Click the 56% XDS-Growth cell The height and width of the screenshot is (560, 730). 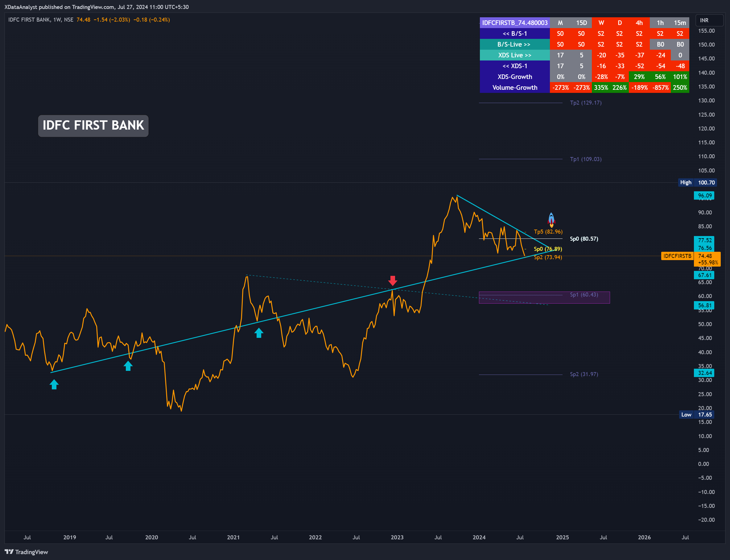coord(660,77)
